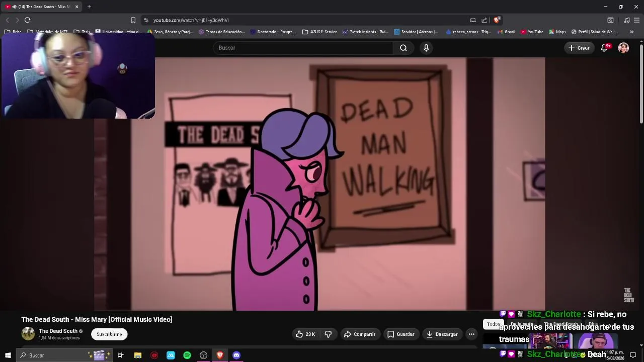Open the Windows Start menu
This screenshot has height=362, width=644.
click(8, 355)
